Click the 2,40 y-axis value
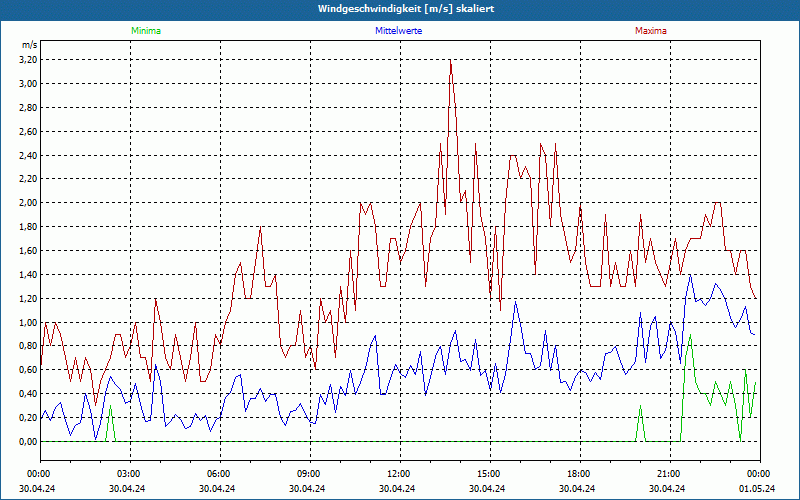 (28, 155)
